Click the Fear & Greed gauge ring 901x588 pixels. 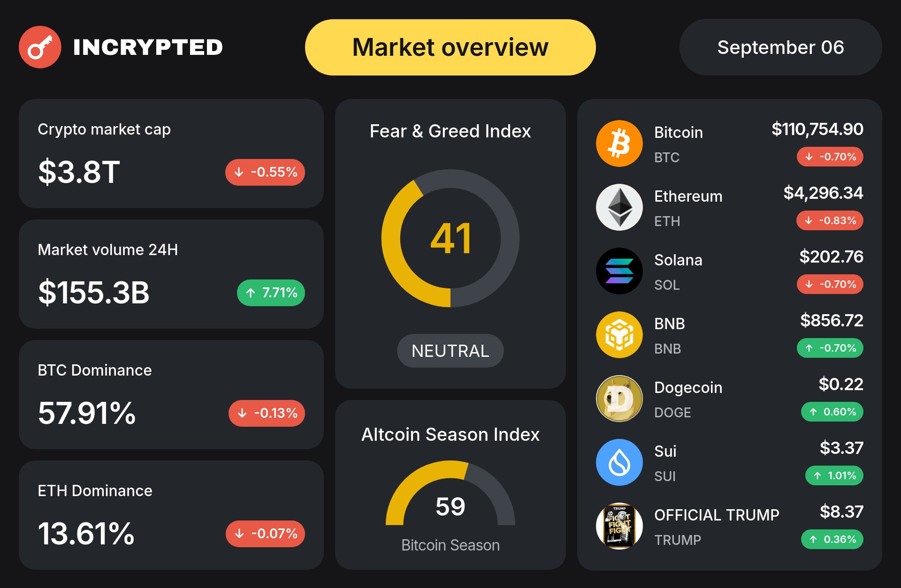(x=450, y=238)
